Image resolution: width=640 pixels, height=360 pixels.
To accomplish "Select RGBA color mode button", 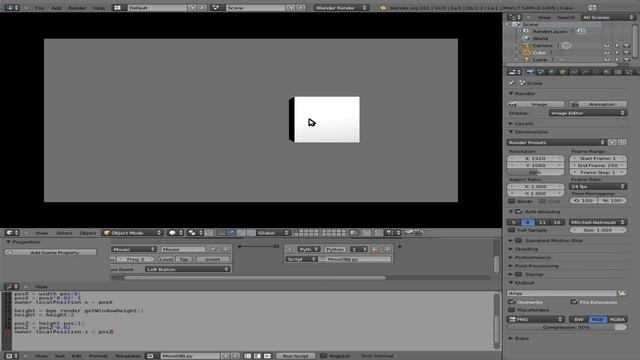I will tap(617, 319).
